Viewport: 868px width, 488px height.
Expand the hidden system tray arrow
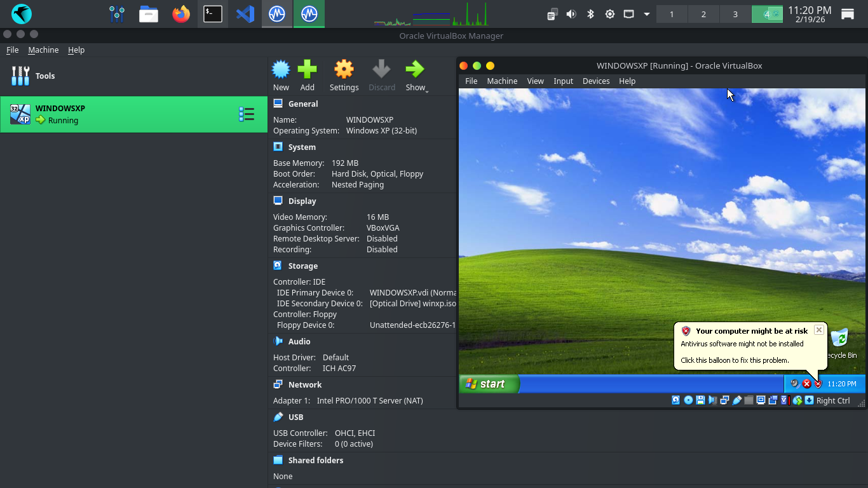pyautogui.click(x=647, y=14)
